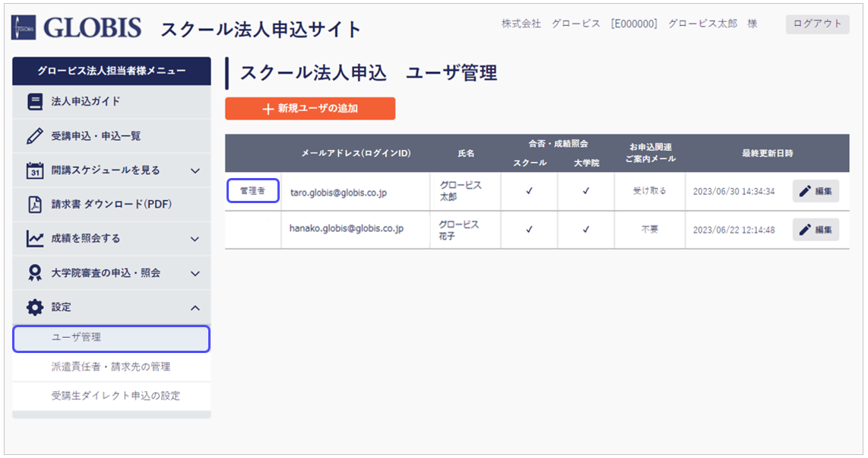Click the plus icon on 新規ユーザの追加

[x=268, y=109]
